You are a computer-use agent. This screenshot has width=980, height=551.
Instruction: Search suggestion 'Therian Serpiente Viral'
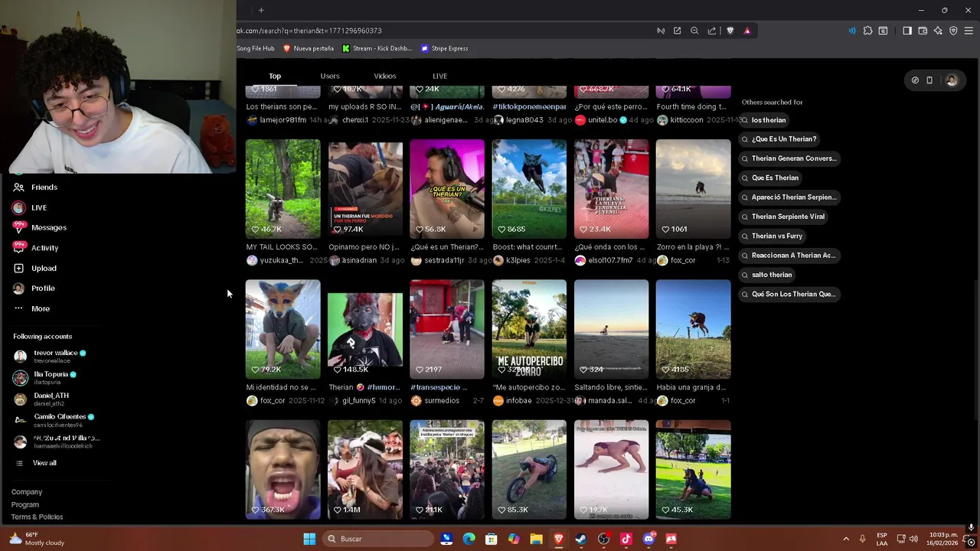pos(782,217)
